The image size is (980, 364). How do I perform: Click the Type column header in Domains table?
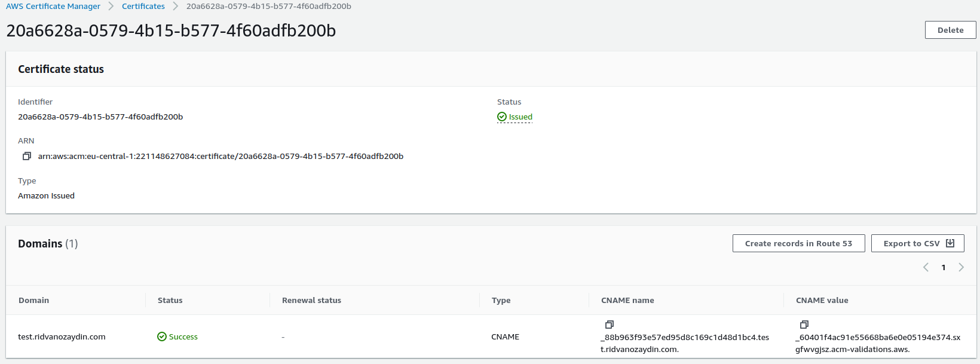tap(501, 300)
